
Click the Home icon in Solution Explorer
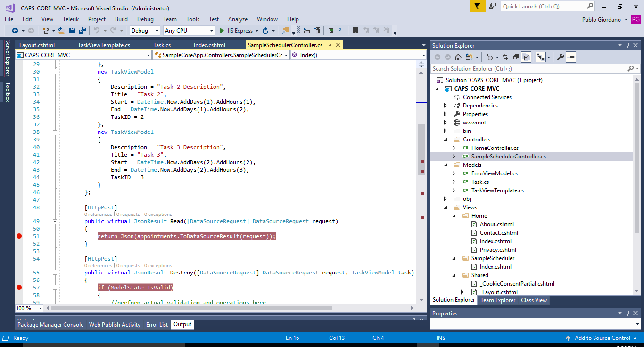tap(458, 57)
